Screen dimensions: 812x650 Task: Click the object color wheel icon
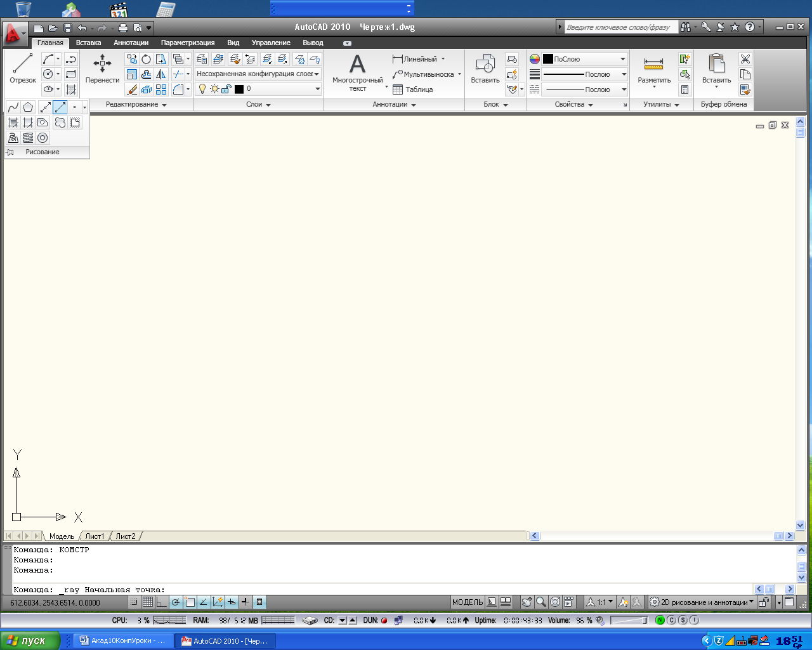coord(535,59)
